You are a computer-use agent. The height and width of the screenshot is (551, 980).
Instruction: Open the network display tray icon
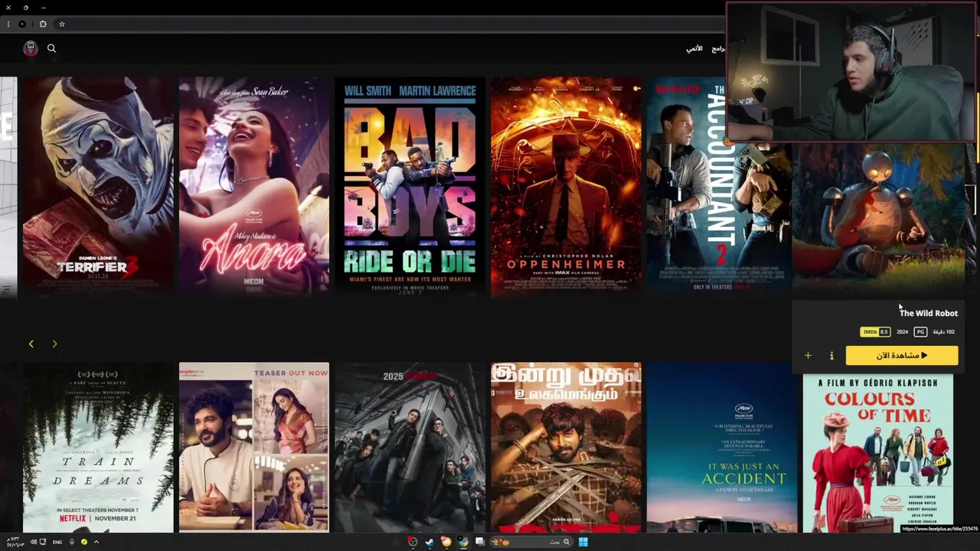click(43, 542)
